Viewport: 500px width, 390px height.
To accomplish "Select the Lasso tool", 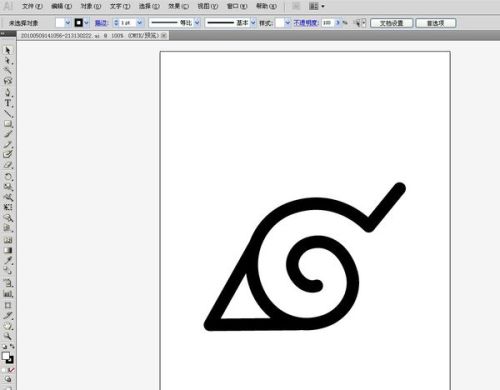I will (x=8, y=81).
